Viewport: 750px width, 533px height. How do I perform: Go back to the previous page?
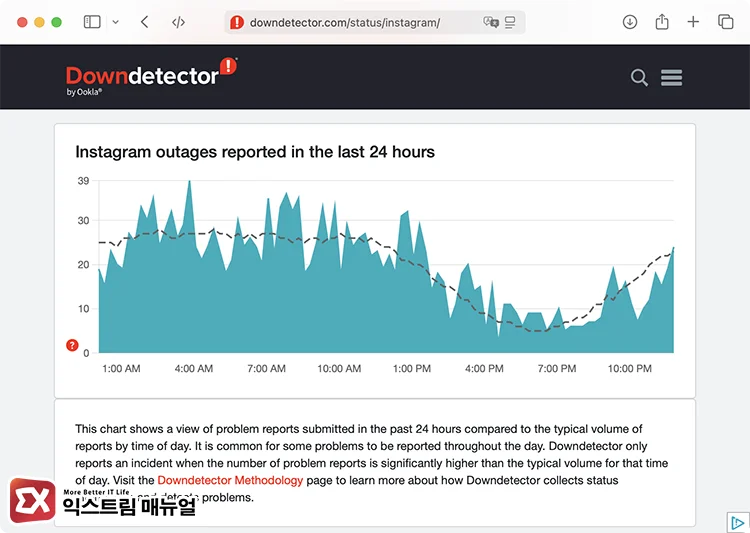click(x=145, y=22)
